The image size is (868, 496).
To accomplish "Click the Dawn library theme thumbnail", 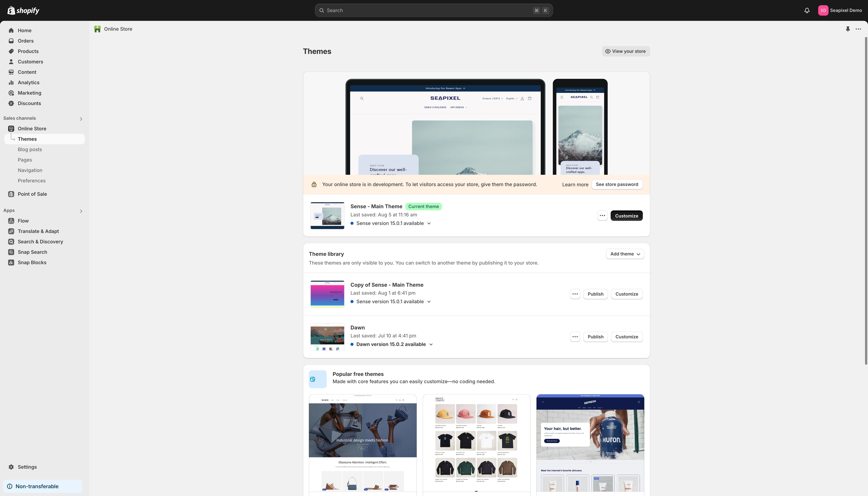I will [x=327, y=336].
